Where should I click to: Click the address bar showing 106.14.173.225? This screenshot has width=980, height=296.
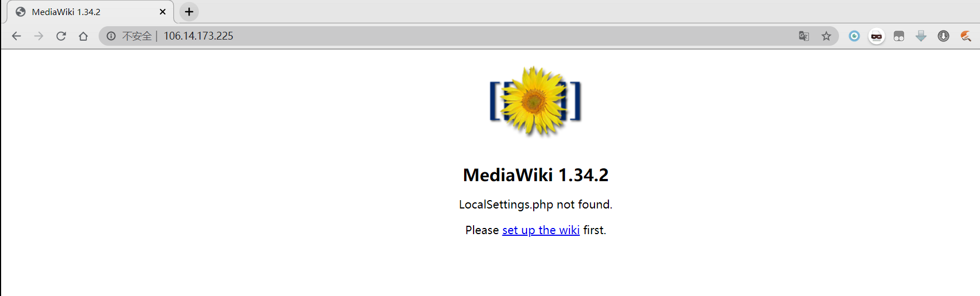pyautogui.click(x=468, y=36)
